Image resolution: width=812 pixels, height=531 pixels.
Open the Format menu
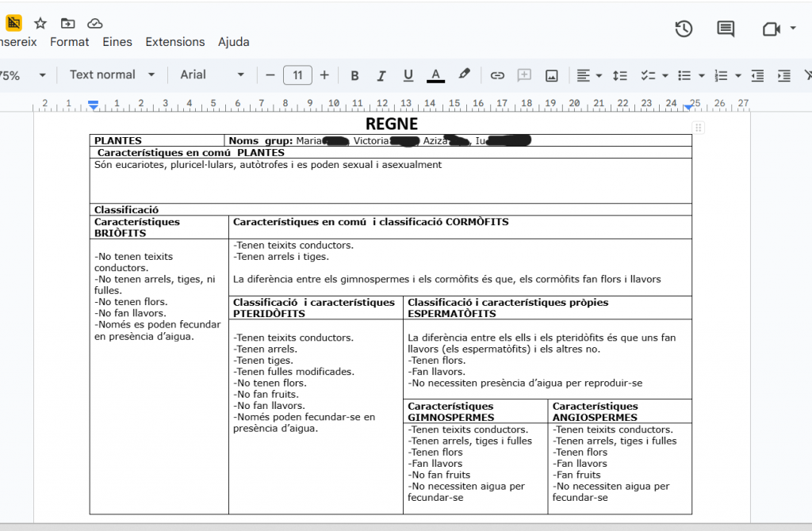pos(70,42)
